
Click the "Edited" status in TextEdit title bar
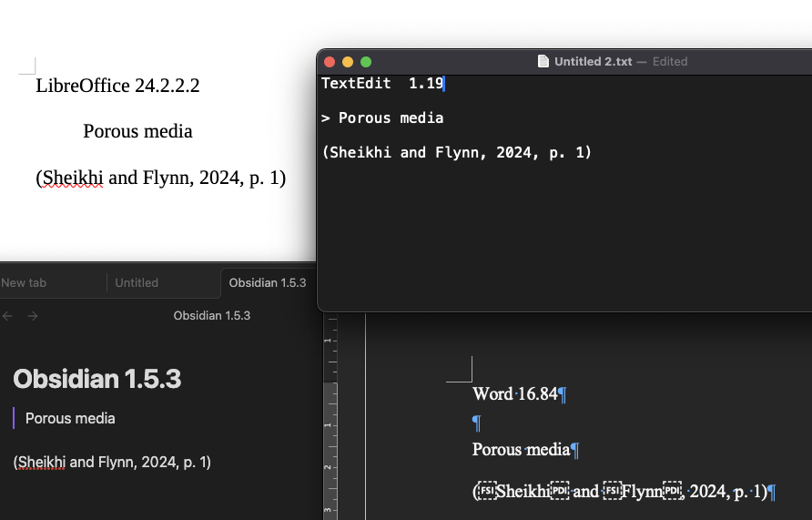670,62
